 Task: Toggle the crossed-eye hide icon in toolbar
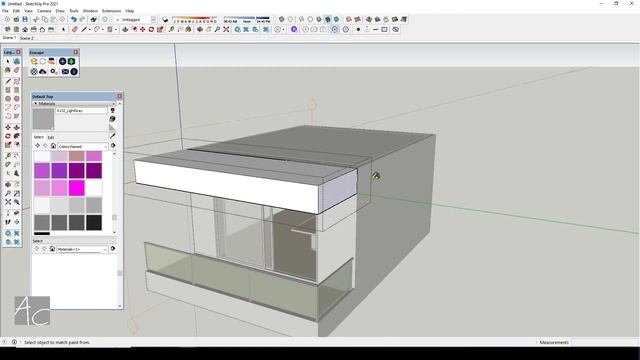pos(396,29)
